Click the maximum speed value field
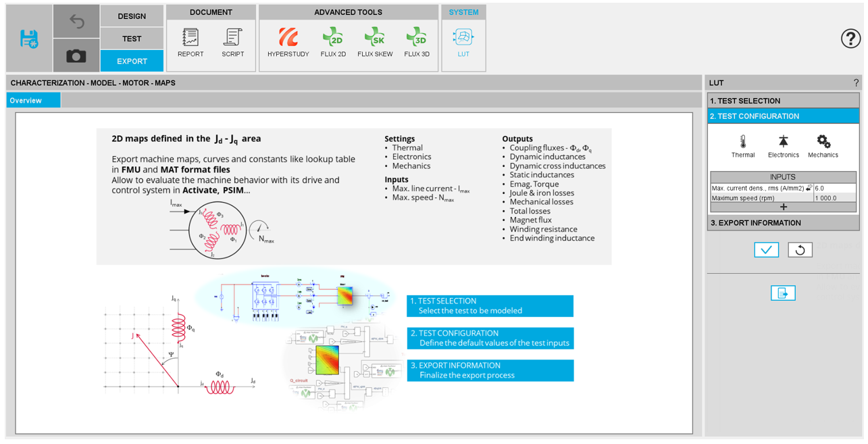The width and height of the screenshot is (868, 444). 835,198
